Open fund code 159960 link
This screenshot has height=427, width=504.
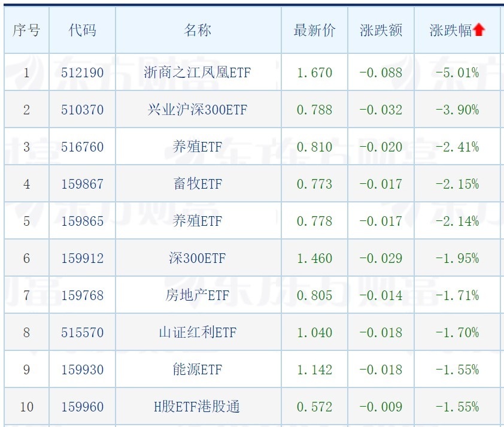[82, 407]
